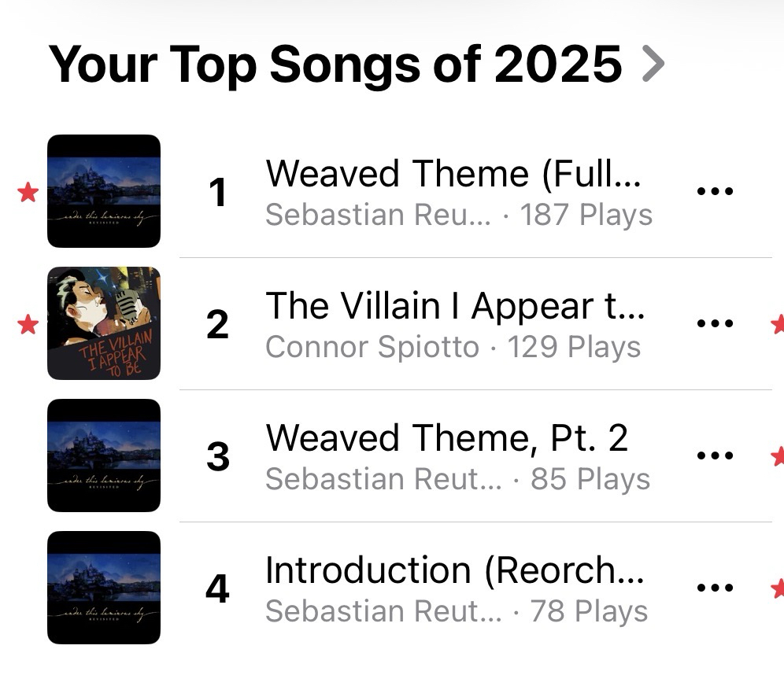
Task: Open more options for The Villain I Appear song
Action: [715, 323]
